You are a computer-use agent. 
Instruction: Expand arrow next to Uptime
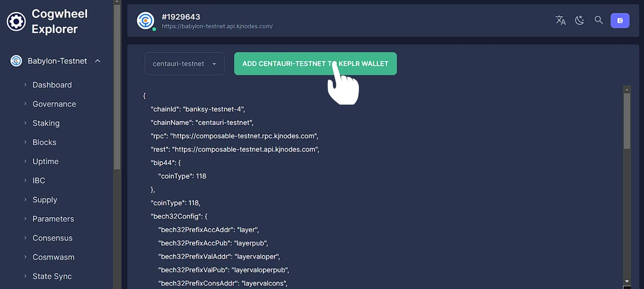[25, 161]
